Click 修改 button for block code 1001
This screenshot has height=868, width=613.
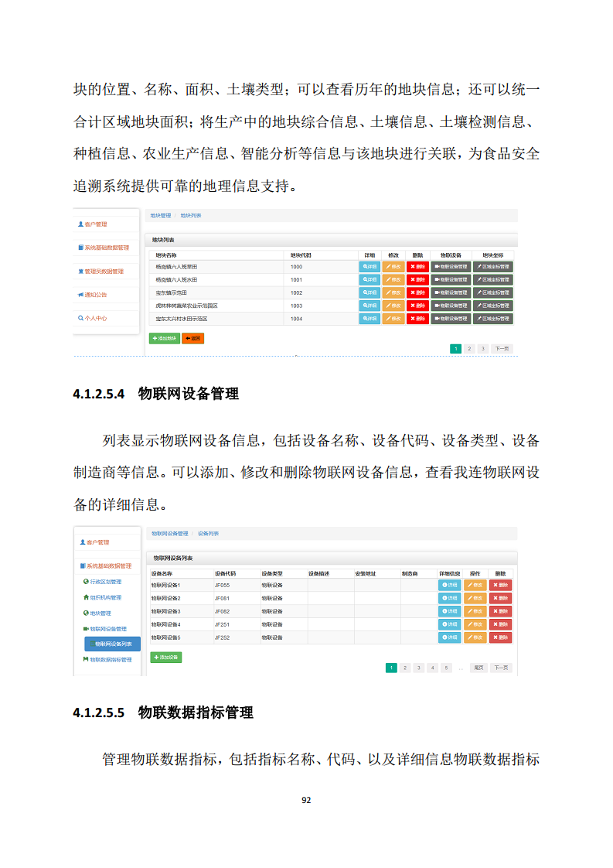point(393,279)
